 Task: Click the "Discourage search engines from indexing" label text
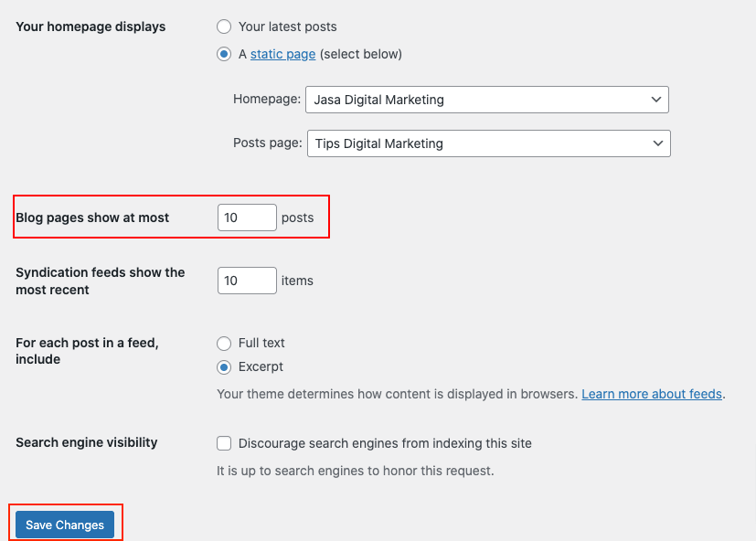pyautogui.click(x=385, y=443)
